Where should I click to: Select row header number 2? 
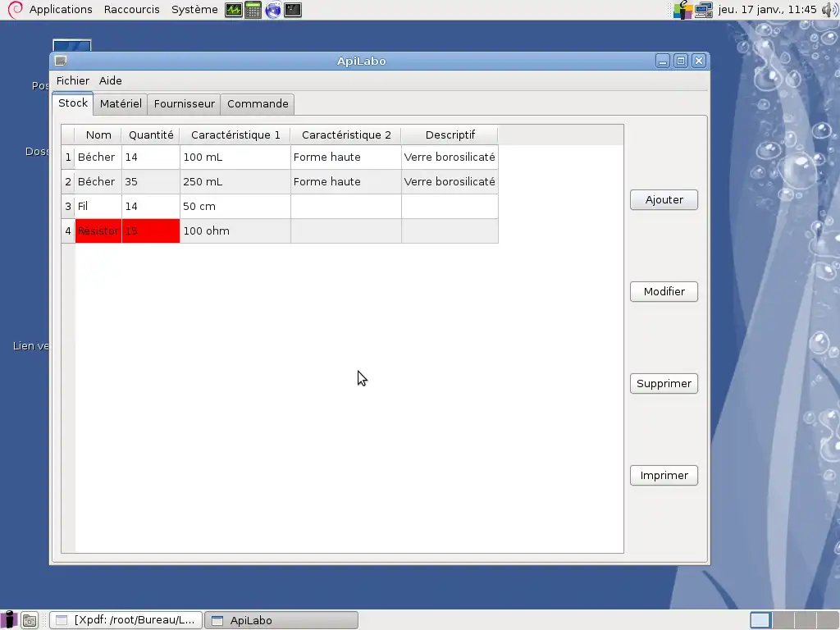coord(68,182)
